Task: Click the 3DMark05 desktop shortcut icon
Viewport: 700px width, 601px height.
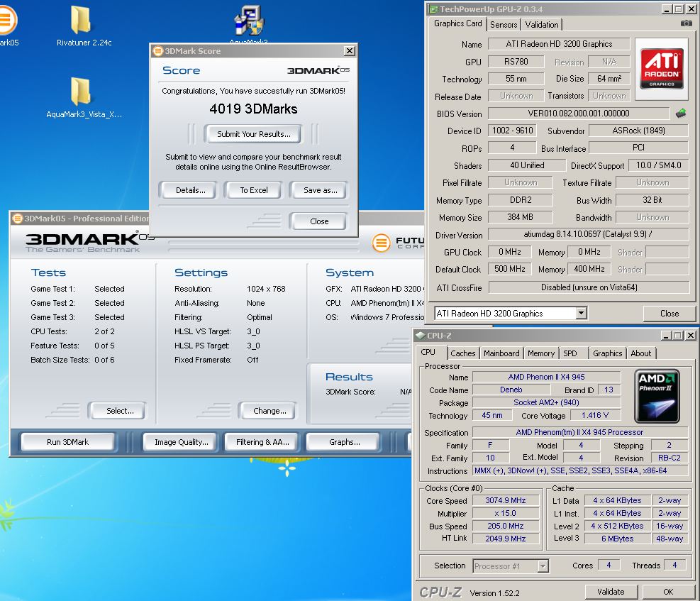Action: tap(8, 20)
